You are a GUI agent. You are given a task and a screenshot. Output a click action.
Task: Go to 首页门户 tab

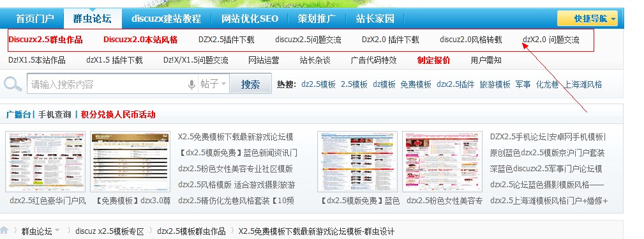[35, 19]
